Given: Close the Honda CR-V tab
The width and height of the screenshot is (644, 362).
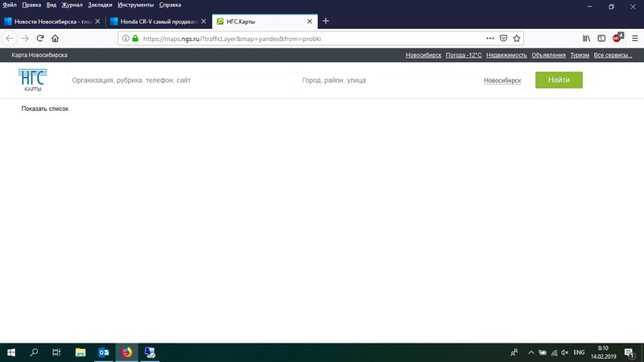Looking at the screenshot, I should click(204, 22).
